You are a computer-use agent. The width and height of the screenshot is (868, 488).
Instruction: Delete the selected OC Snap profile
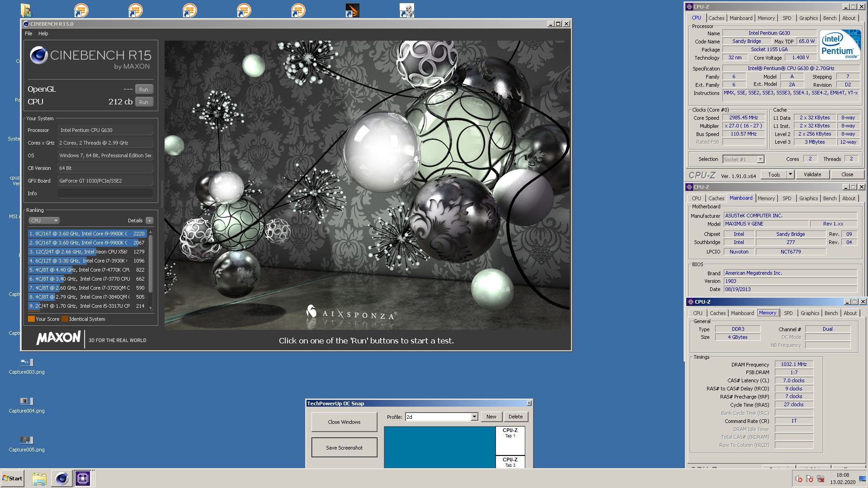coord(515,417)
